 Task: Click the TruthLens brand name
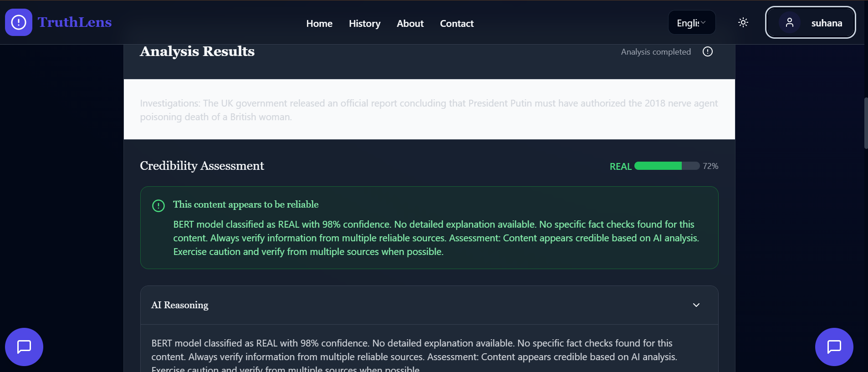click(75, 22)
